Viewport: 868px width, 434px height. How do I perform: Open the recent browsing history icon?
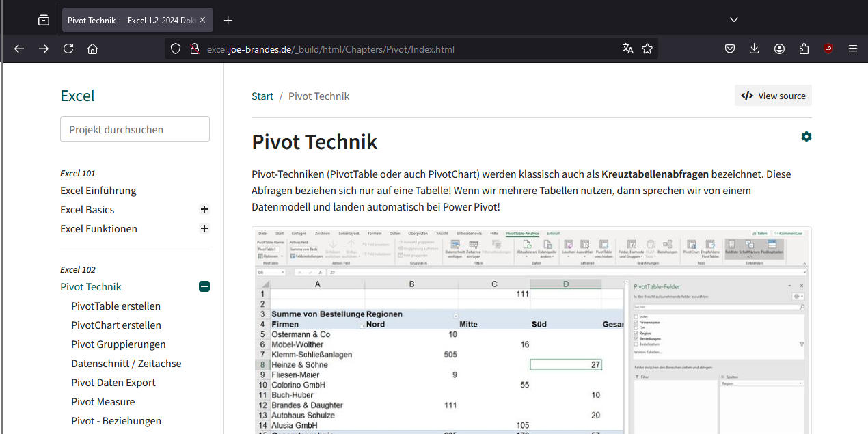tap(44, 20)
